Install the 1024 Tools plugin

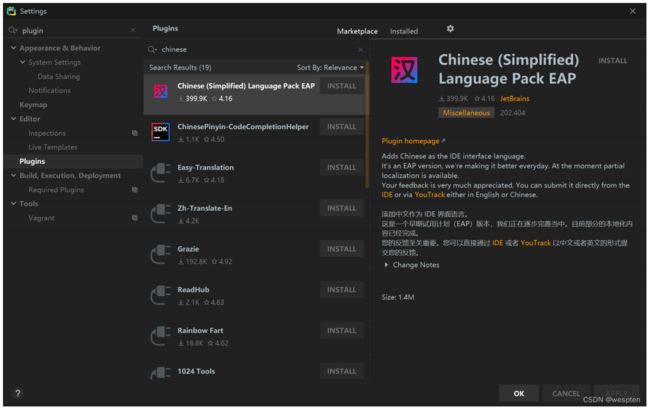[x=342, y=371]
